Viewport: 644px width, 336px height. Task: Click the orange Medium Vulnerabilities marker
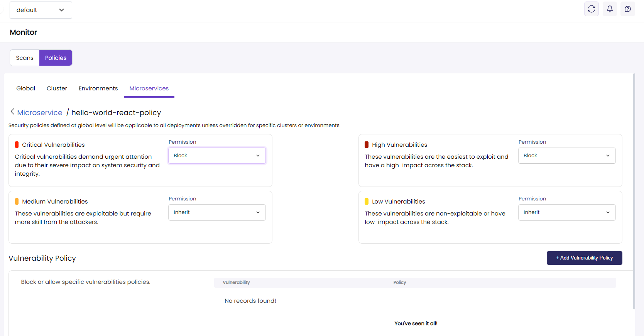[x=17, y=202]
